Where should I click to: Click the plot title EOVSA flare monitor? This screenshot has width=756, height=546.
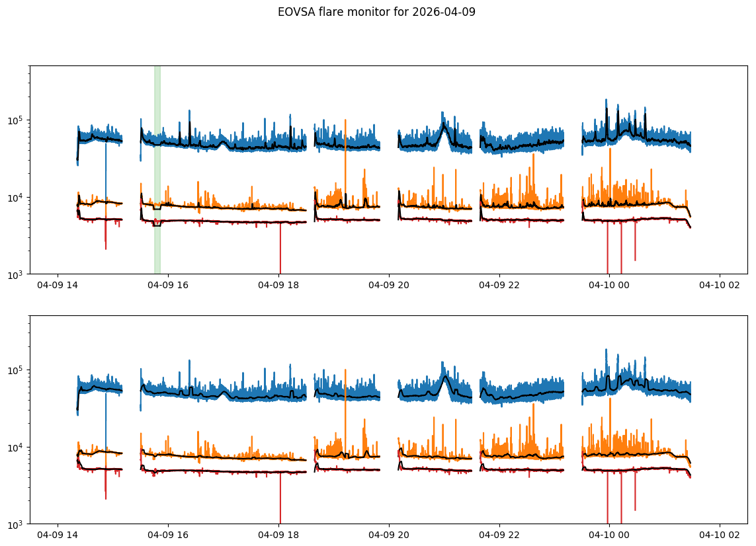pos(376,12)
